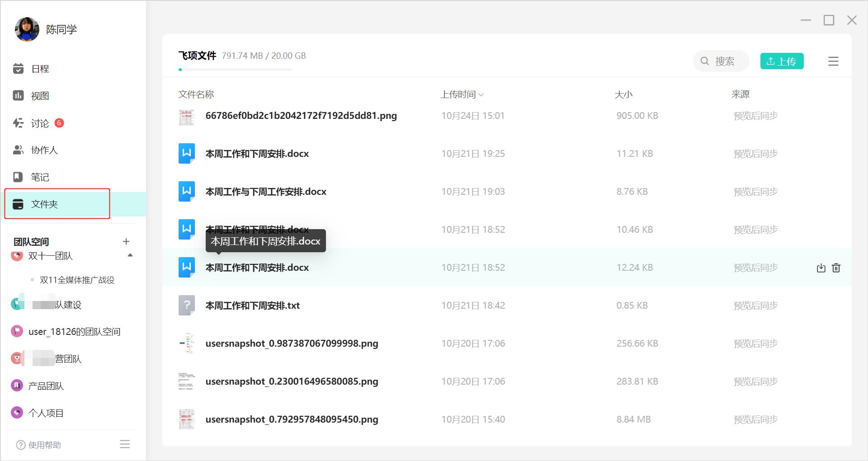Collapse the 双十一团队 team space
868x461 pixels.
pyautogui.click(x=130, y=256)
